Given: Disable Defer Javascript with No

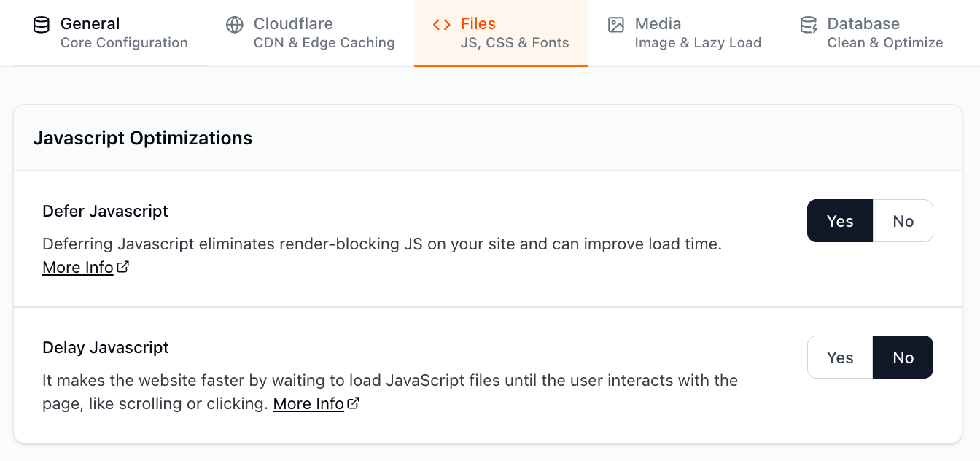Looking at the screenshot, I should (903, 221).
